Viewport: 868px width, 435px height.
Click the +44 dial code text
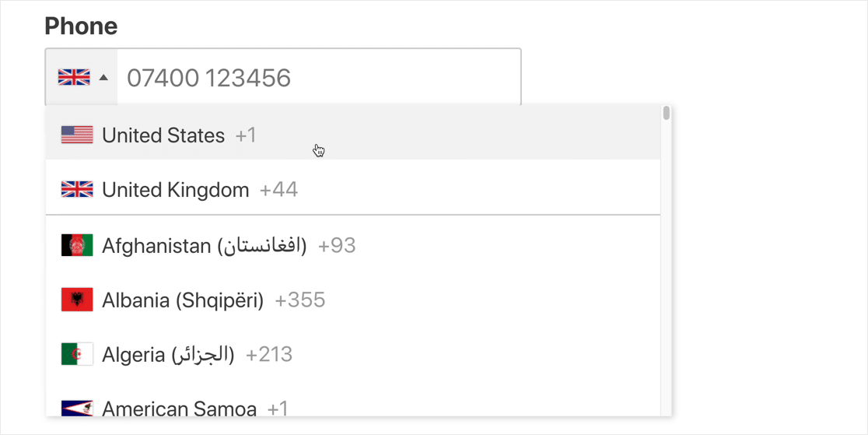tap(278, 190)
